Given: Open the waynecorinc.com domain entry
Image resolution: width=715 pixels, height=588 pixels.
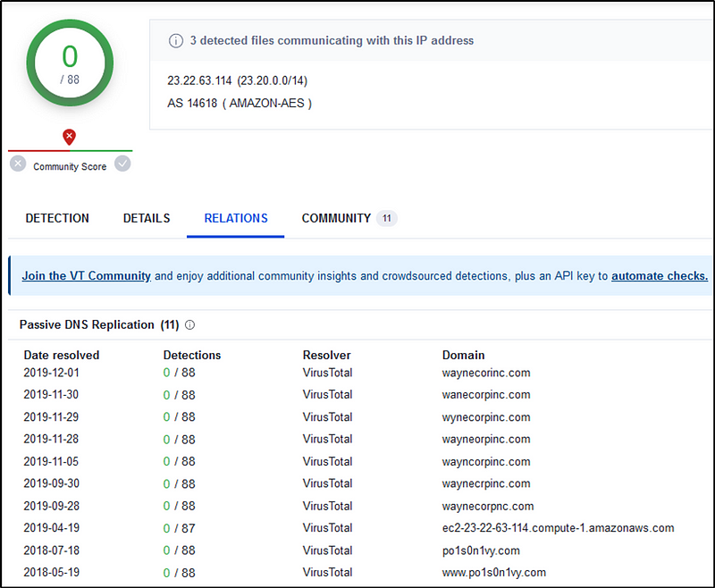Looking at the screenshot, I should [x=485, y=373].
